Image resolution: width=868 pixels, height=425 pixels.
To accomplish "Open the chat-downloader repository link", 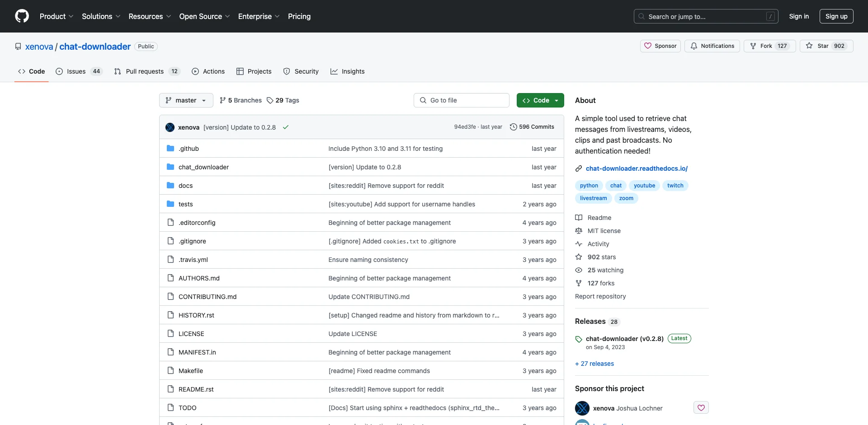I will point(95,47).
